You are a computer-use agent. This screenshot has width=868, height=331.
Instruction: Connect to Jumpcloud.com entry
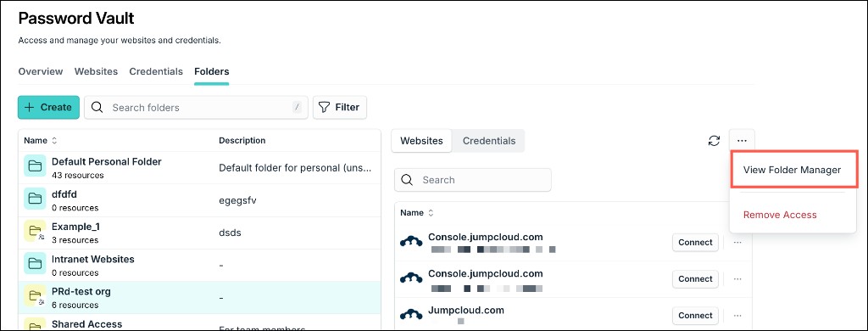click(x=695, y=316)
